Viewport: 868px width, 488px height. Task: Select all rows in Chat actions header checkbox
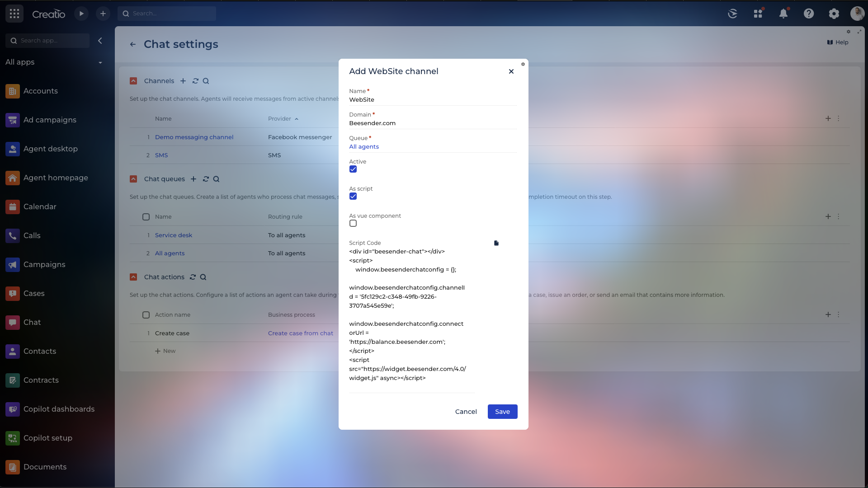pos(146,315)
